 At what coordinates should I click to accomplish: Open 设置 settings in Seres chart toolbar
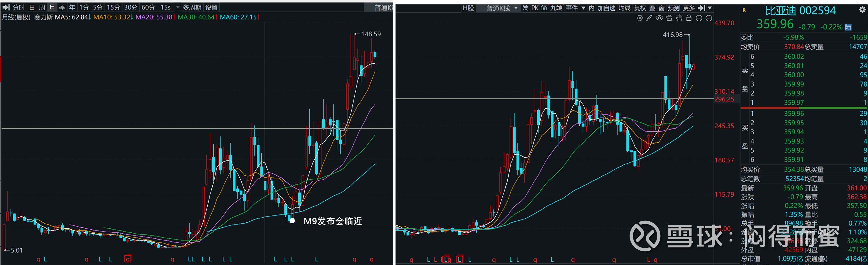[211, 8]
